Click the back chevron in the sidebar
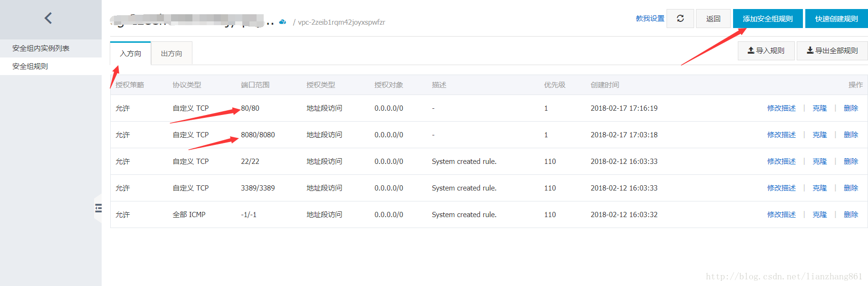The height and width of the screenshot is (286, 868). 48,18
